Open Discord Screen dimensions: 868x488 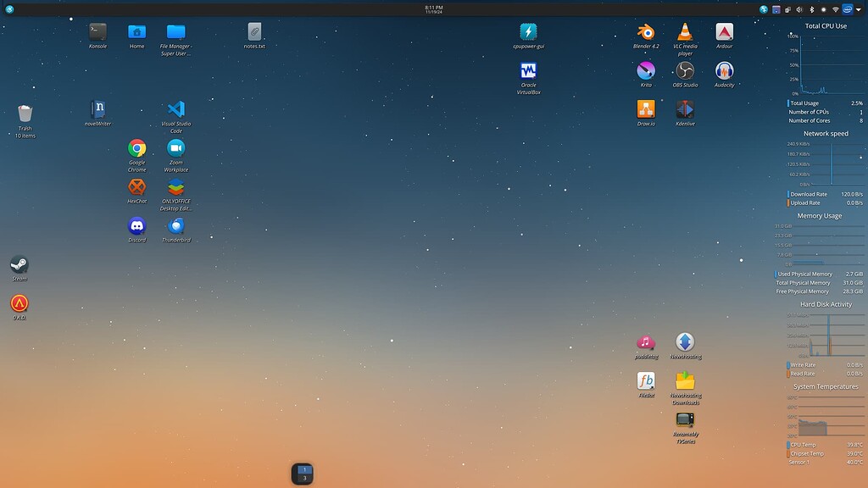(x=136, y=225)
